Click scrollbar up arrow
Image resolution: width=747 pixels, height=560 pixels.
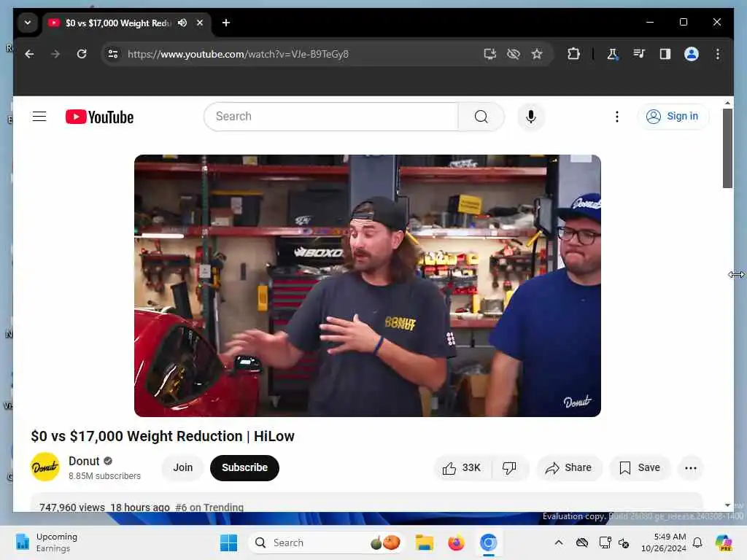pyautogui.click(x=727, y=103)
